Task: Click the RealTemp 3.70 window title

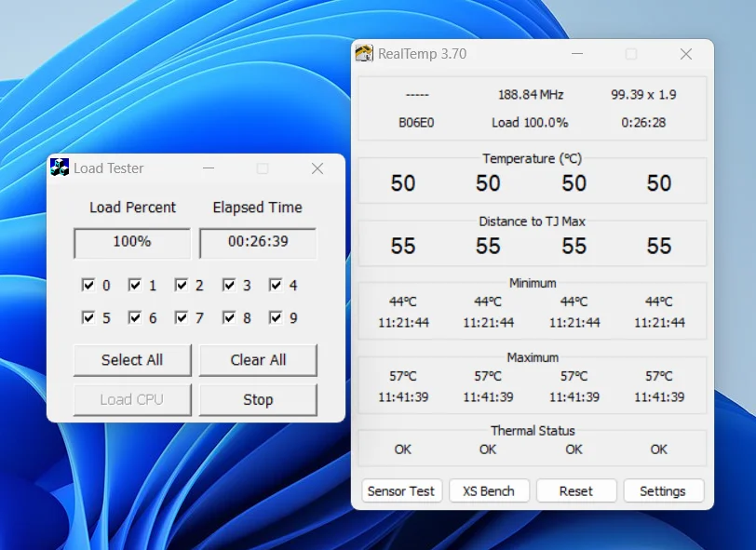Action: [x=423, y=53]
